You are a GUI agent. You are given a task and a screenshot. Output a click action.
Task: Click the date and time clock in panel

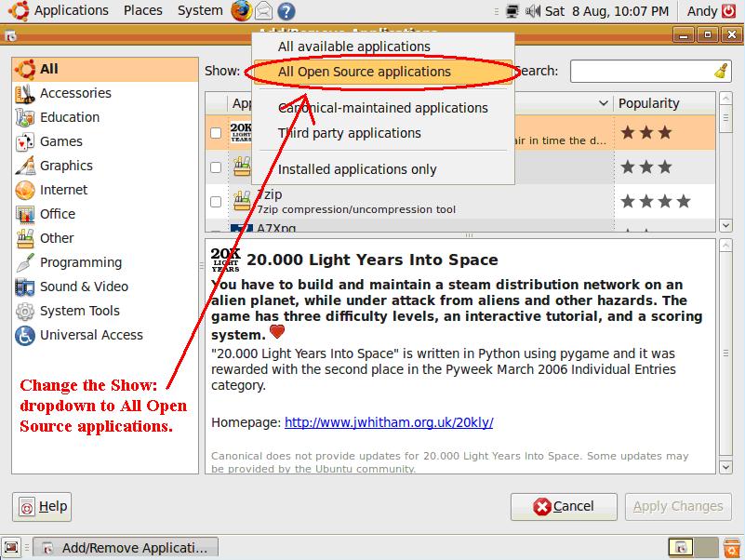[x=606, y=11]
